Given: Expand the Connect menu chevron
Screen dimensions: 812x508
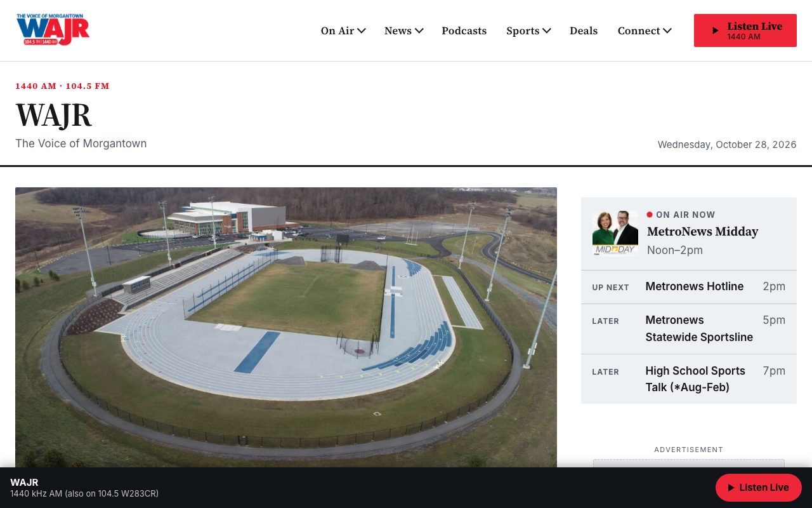Looking at the screenshot, I should tap(667, 30).
